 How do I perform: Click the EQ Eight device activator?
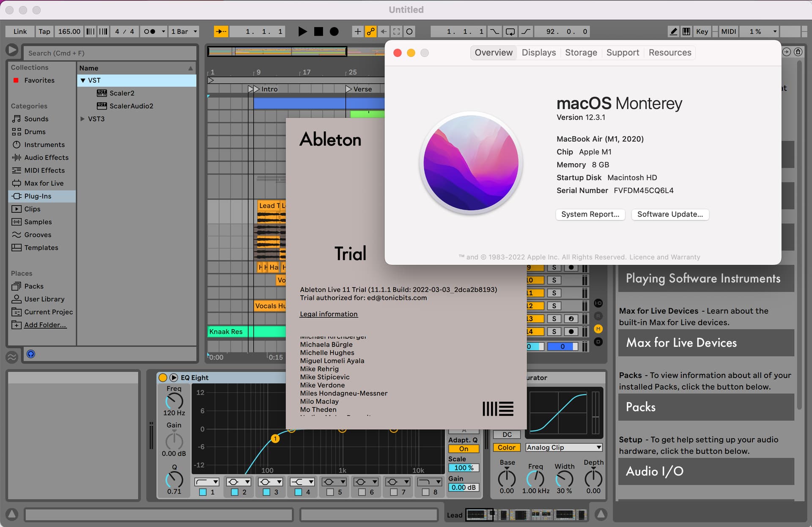click(x=162, y=377)
